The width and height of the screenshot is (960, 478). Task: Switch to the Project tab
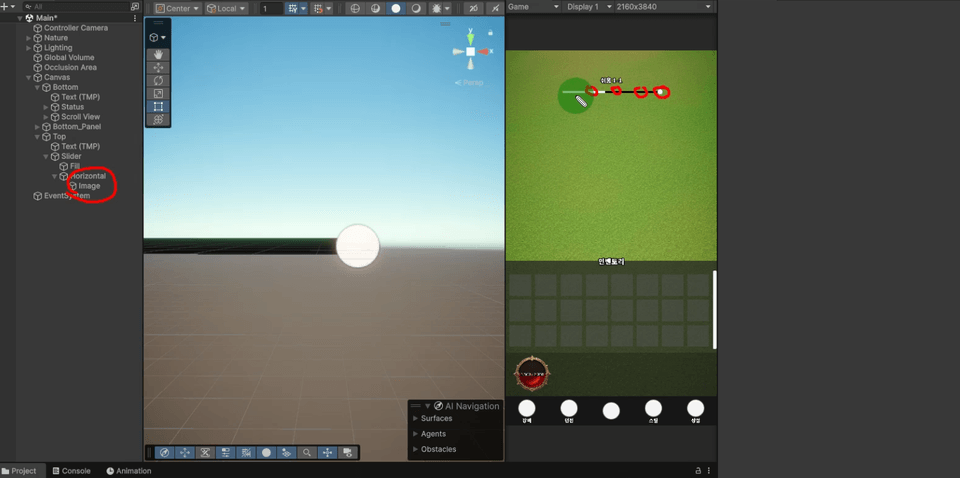pos(19,471)
